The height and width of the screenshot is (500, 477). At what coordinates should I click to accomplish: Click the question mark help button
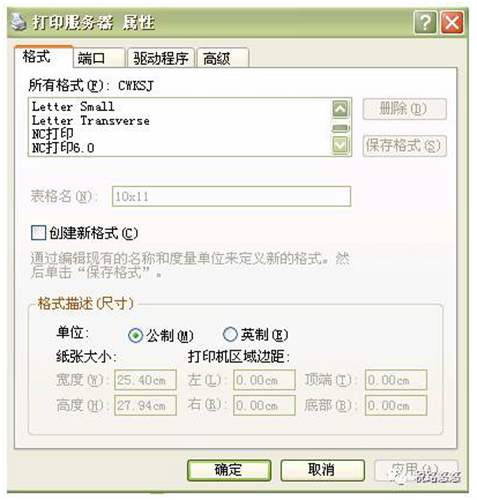point(425,23)
